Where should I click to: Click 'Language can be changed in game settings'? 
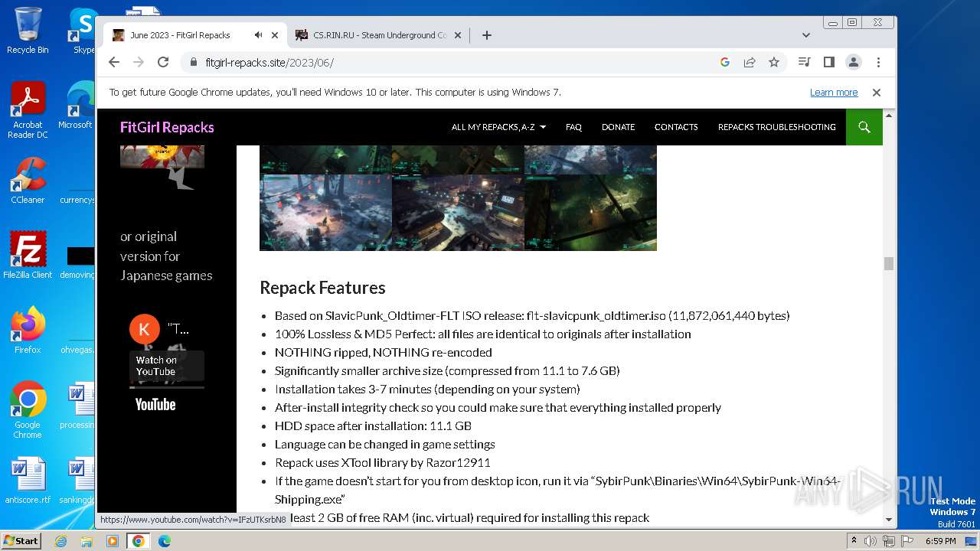385,444
